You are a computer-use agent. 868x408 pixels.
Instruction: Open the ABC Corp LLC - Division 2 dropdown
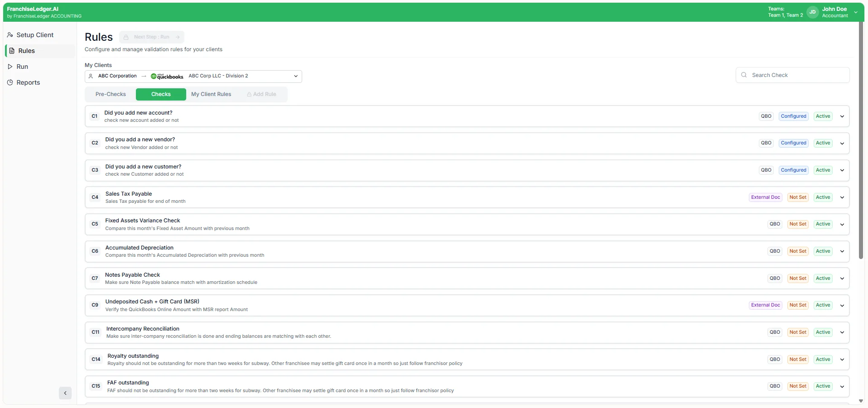[296, 76]
